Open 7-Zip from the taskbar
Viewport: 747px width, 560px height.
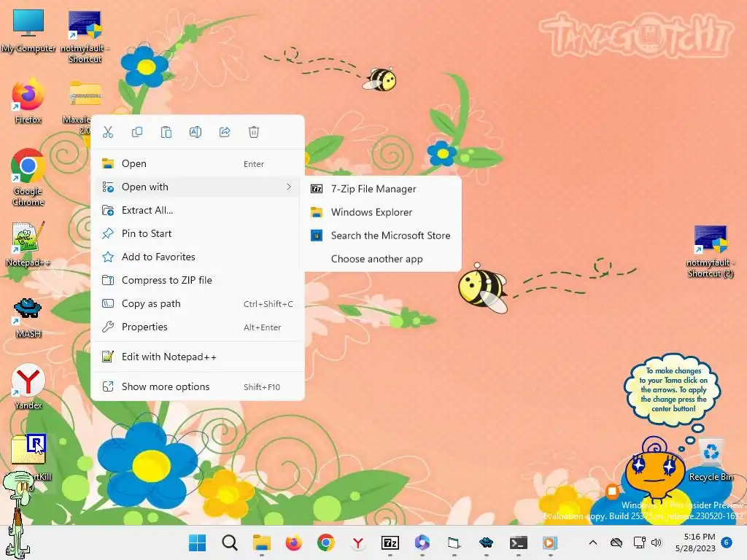pyautogui.click(x=390, y=542)
